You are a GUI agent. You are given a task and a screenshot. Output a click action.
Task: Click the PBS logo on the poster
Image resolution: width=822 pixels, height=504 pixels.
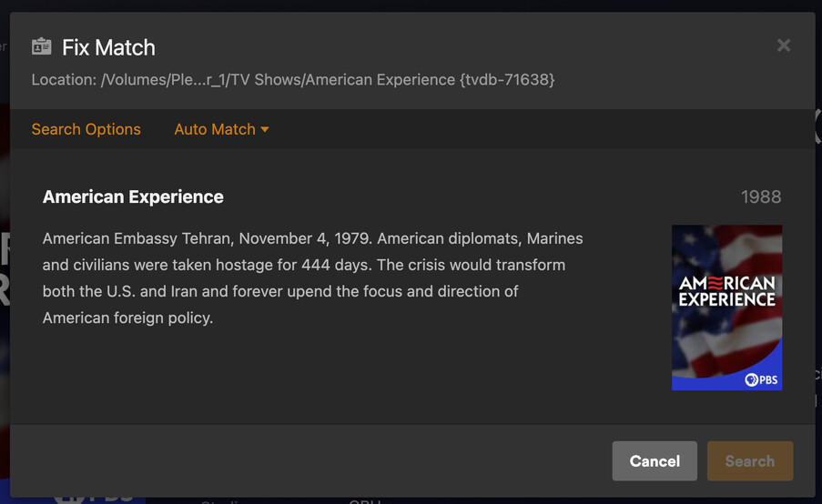(x=761, y=379)
